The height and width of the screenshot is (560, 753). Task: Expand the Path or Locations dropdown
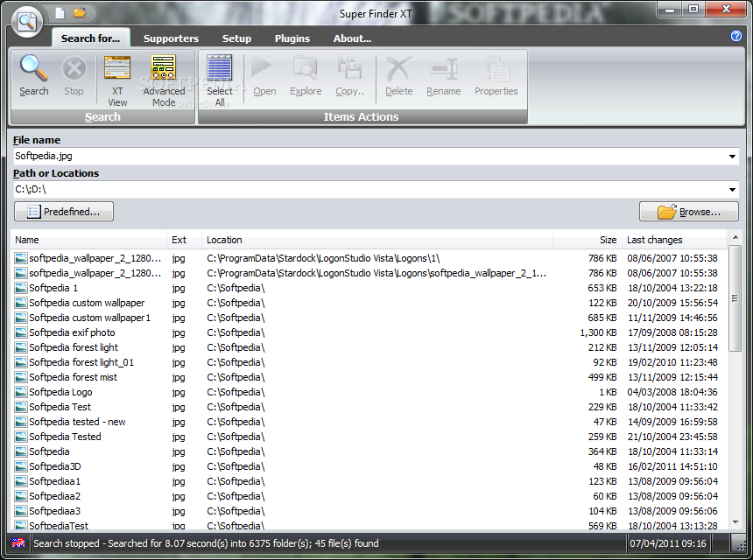(x=732, y=190)
